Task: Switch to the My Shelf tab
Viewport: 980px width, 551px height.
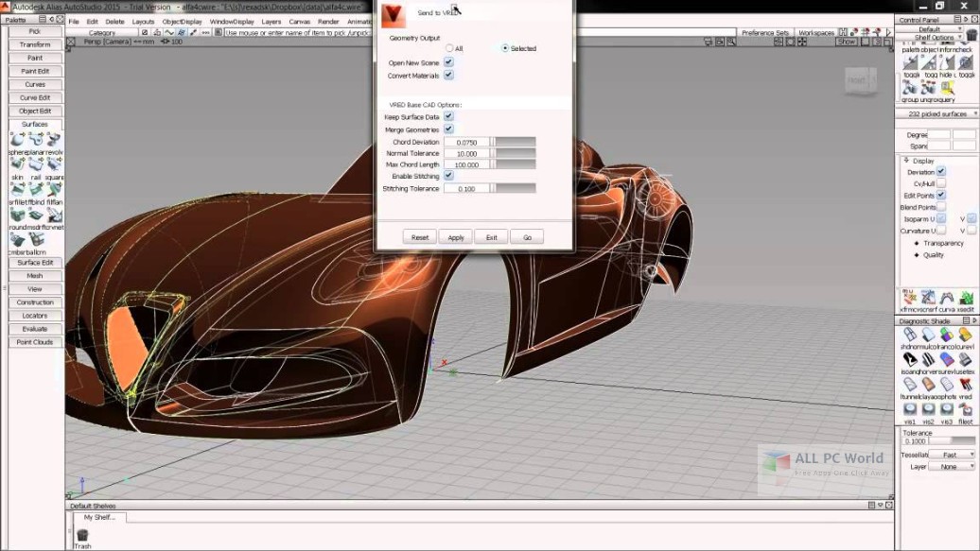Action: click(99, 517)
